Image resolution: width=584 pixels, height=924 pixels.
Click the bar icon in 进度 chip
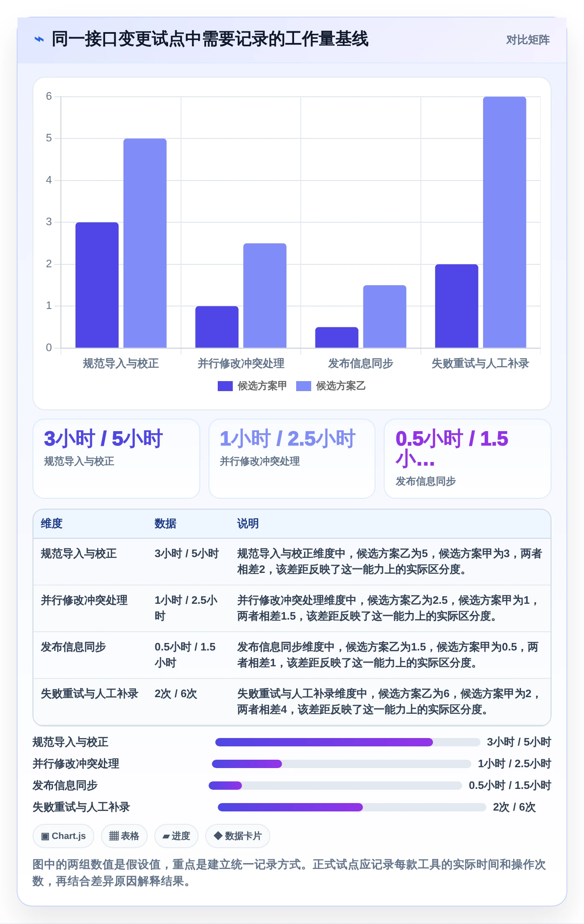tap(166, 836)
